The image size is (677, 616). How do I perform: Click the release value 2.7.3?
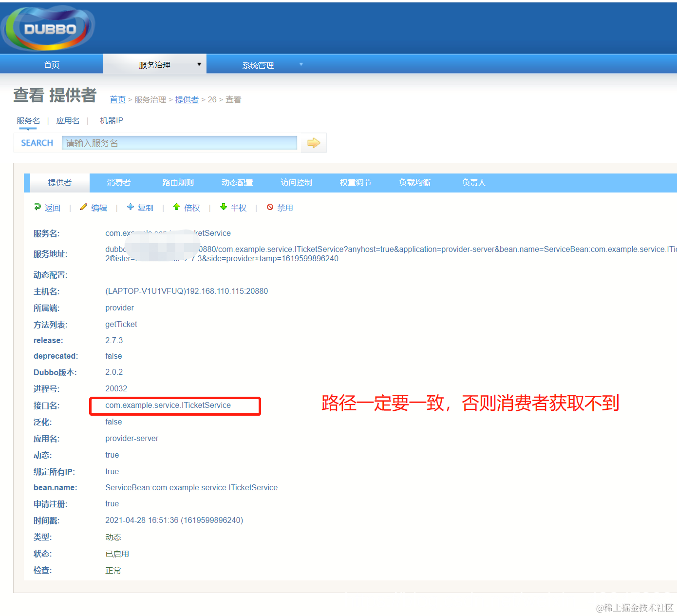[114, 340]
